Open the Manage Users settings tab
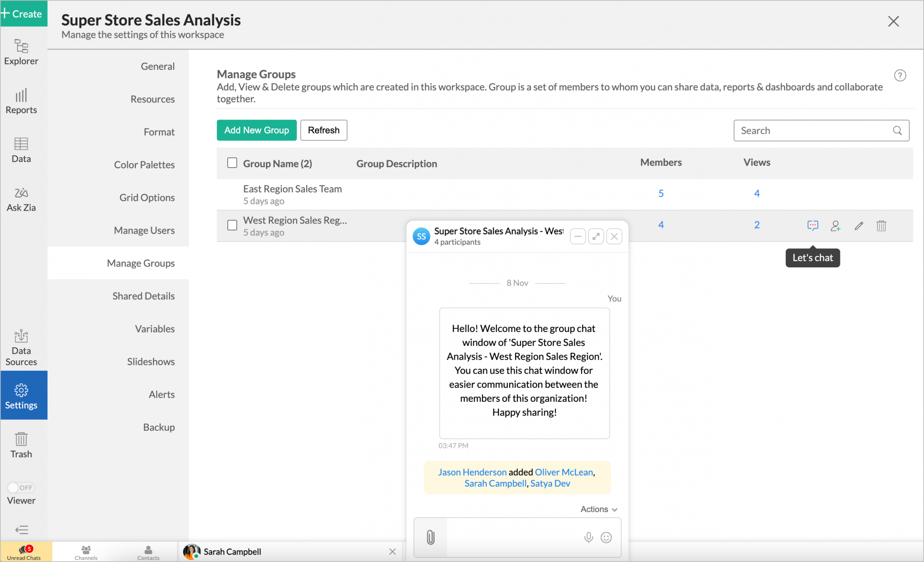 [x=144, y=230]
